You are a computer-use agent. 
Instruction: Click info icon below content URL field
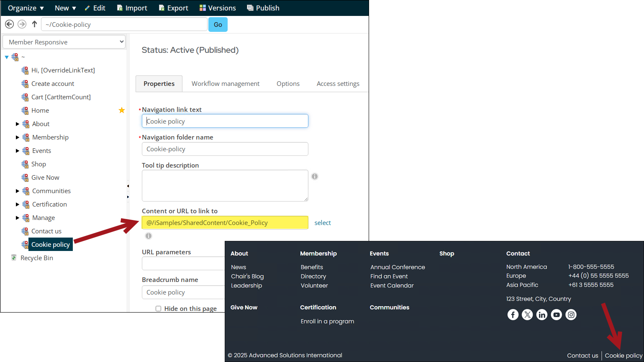(149, 236)
